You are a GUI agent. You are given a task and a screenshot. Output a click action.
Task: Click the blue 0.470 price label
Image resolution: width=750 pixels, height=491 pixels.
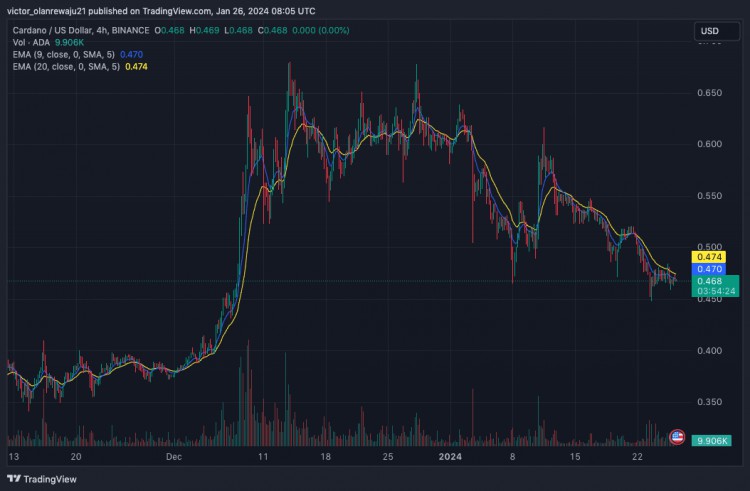[709, 269]
